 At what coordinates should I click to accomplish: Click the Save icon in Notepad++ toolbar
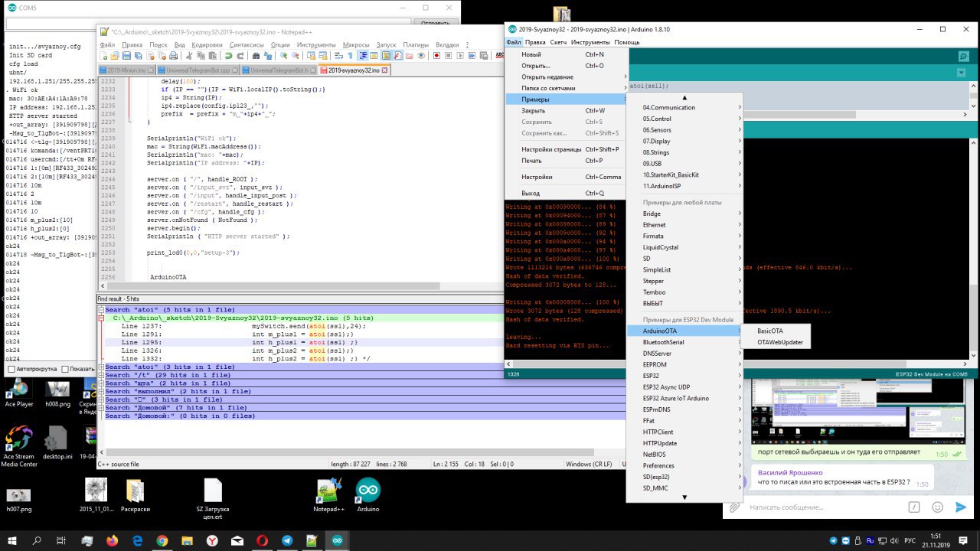pos(126,56)
